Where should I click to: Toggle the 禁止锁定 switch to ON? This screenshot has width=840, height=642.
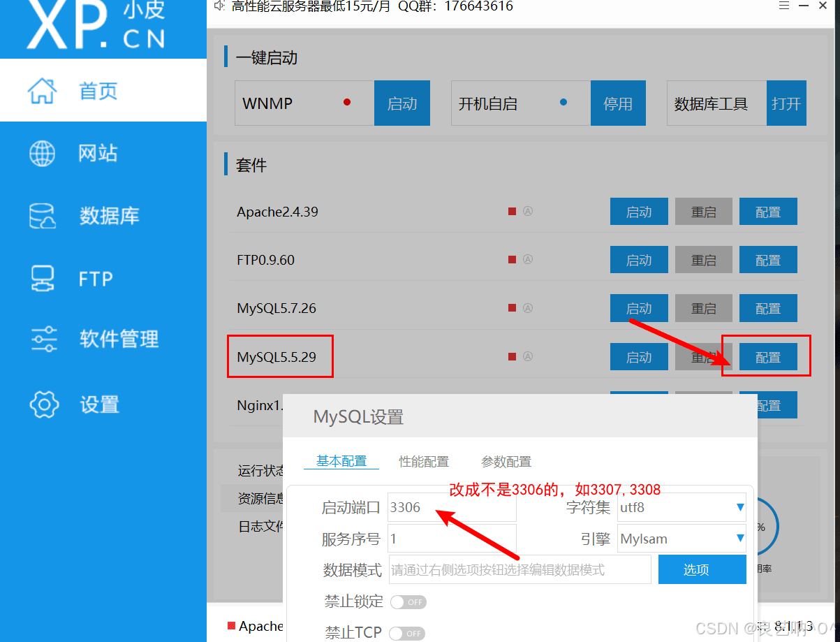(x=408, y=601)
